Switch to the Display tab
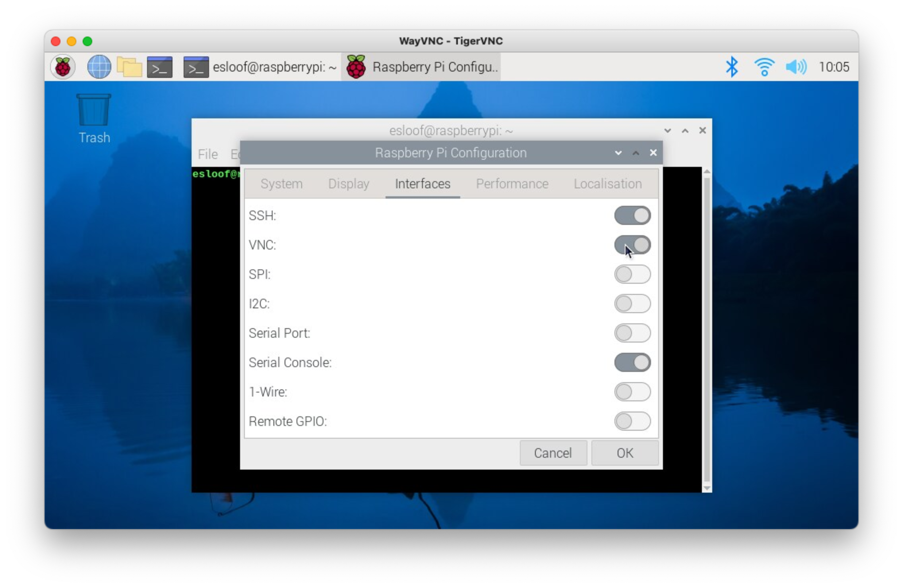This screenshot has height=588, width=903. 349,184
